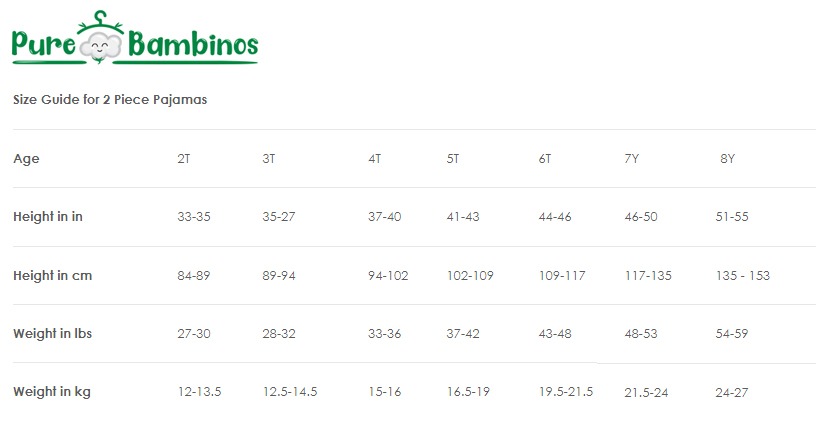The width and height of the screenshot is (827, 421).
Task: Click the 19.5-21.5 kg weight cell
Action: tap(566, 392)
